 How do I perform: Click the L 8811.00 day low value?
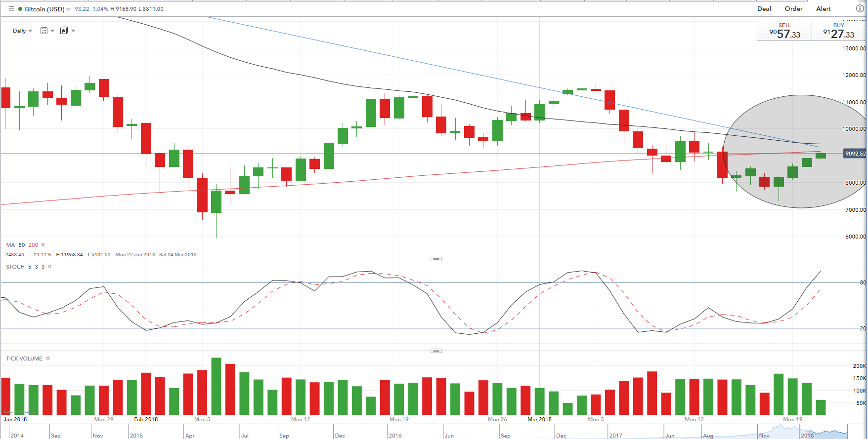point(151,9)
